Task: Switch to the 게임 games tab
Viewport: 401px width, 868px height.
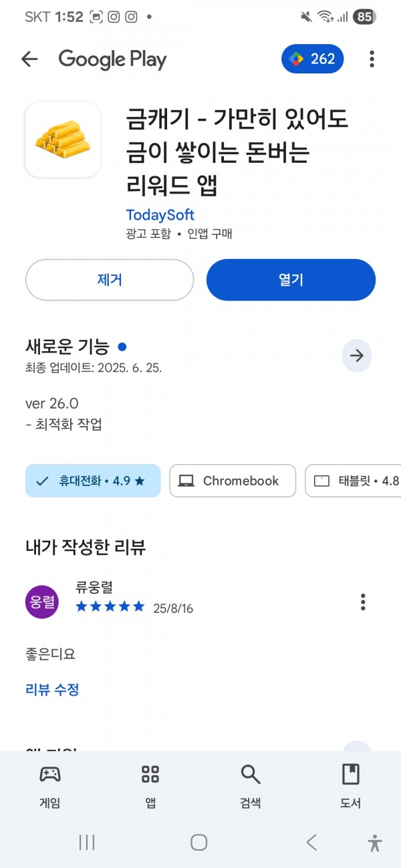Action: [50, 787]
